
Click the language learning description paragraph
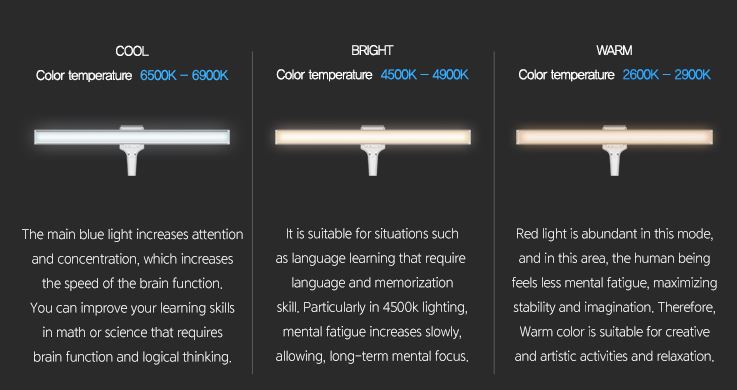tap(372, 295)
